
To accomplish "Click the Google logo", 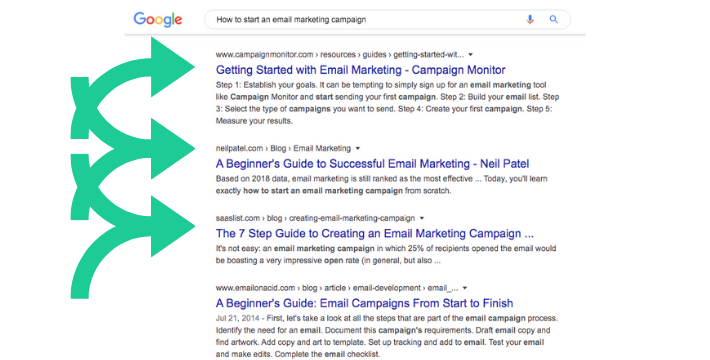I will pyautogui.click(x=158, y=20).
